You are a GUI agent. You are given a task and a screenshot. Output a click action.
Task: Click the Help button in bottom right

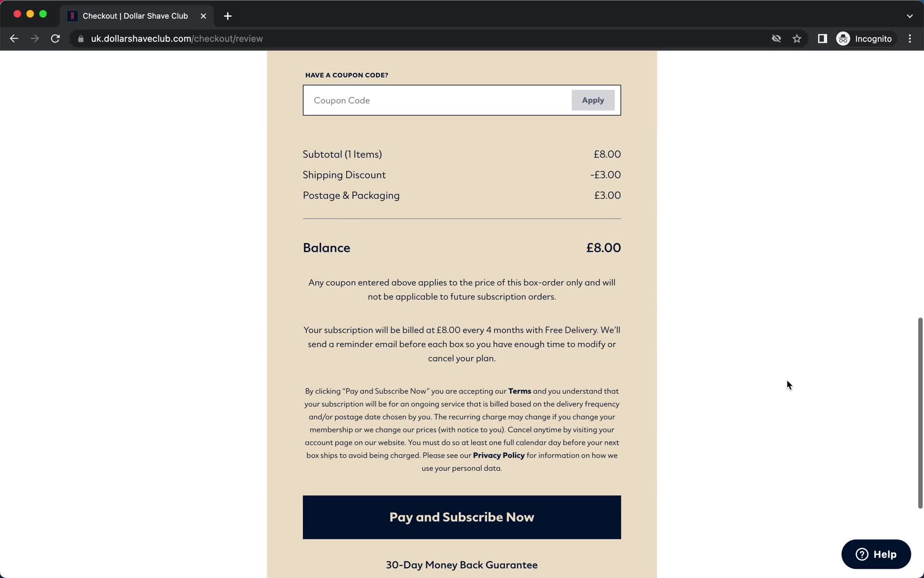[876, 553]
